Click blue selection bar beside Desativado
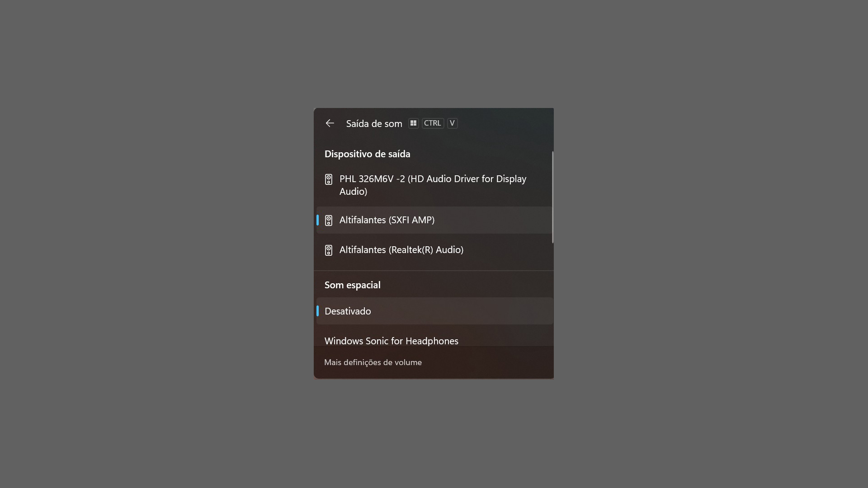Viewport: 868px width, 488px height. [317, 311]
